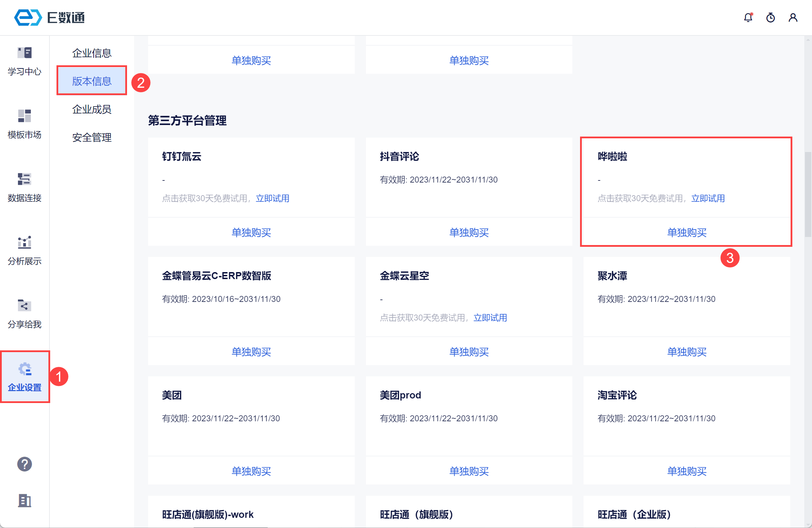Click 立即试用 for 钉钉氚云
This screenshot has height=528, width=812.
[x=272, y=198]
